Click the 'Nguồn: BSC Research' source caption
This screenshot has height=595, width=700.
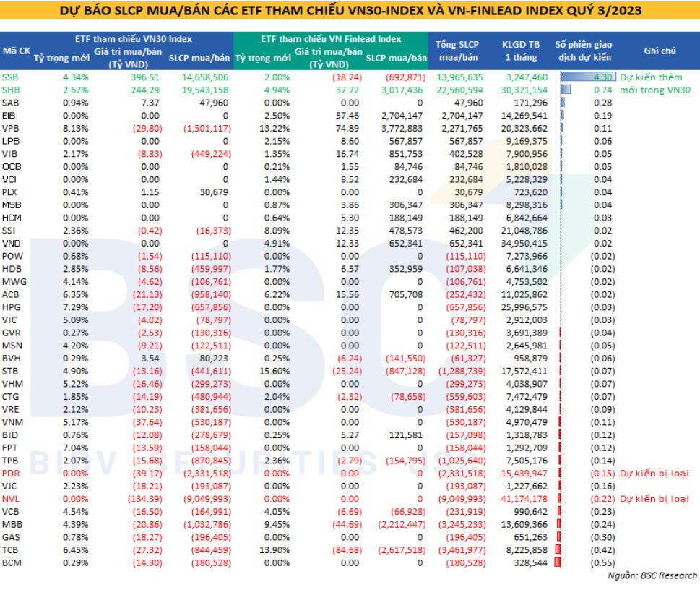pyautogui.click(x=652, y=575)
